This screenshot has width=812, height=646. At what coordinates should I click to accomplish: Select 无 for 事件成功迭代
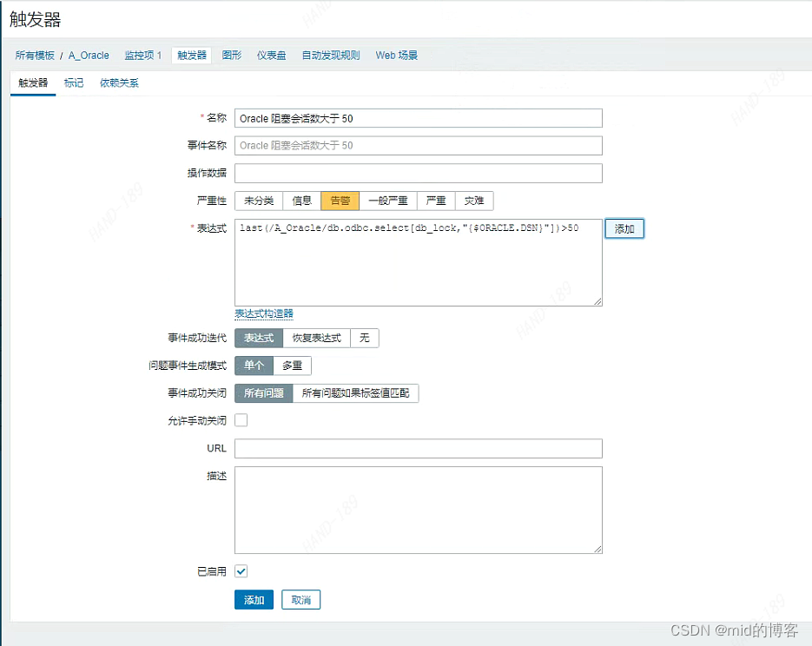(x=365, y=338)
